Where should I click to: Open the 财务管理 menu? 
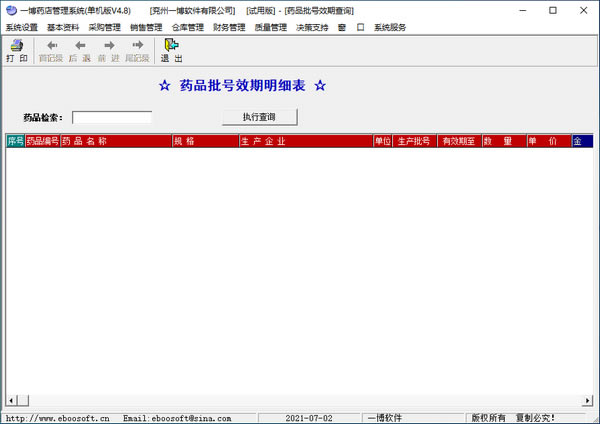click(229, 27)
